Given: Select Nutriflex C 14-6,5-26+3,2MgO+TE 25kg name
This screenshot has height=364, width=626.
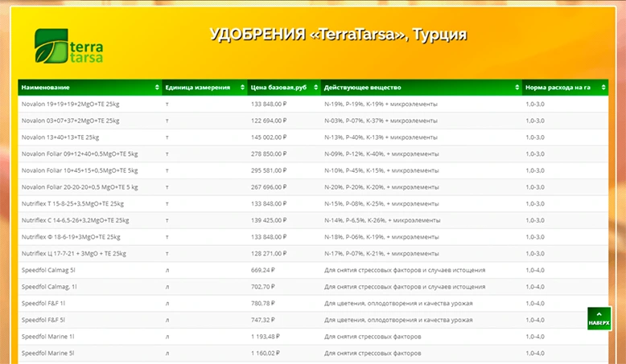Looking at the screenshot, I should coord(75,220).
